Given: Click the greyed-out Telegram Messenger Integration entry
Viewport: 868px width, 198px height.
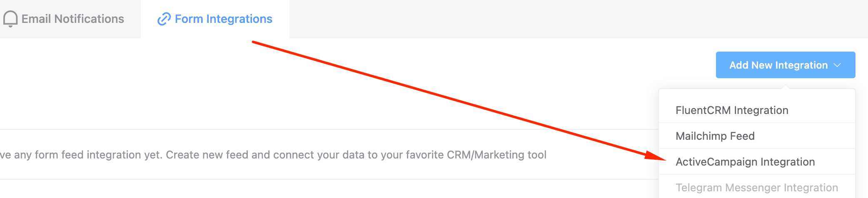Looking at the screenshot, I should [757, 188].
